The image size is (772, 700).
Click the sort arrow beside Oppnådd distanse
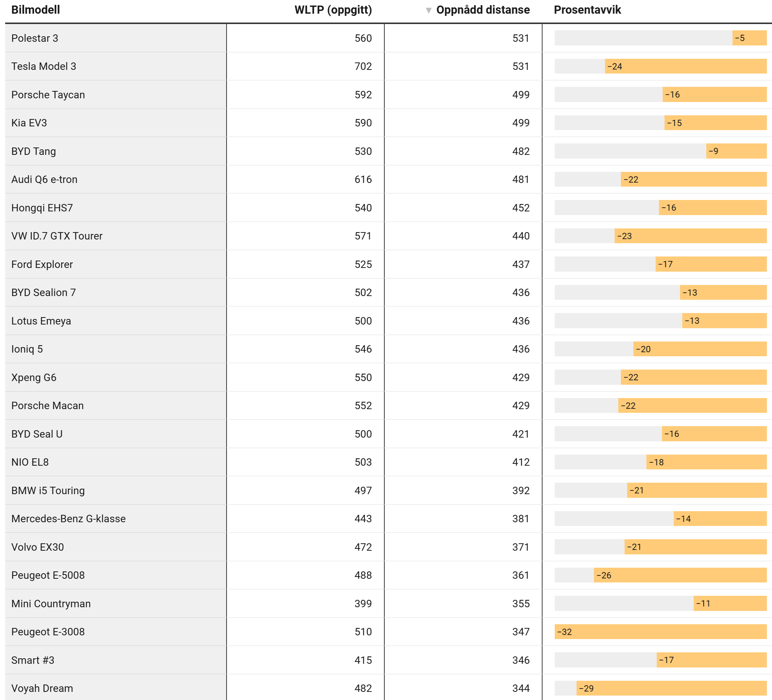(429, 10)
